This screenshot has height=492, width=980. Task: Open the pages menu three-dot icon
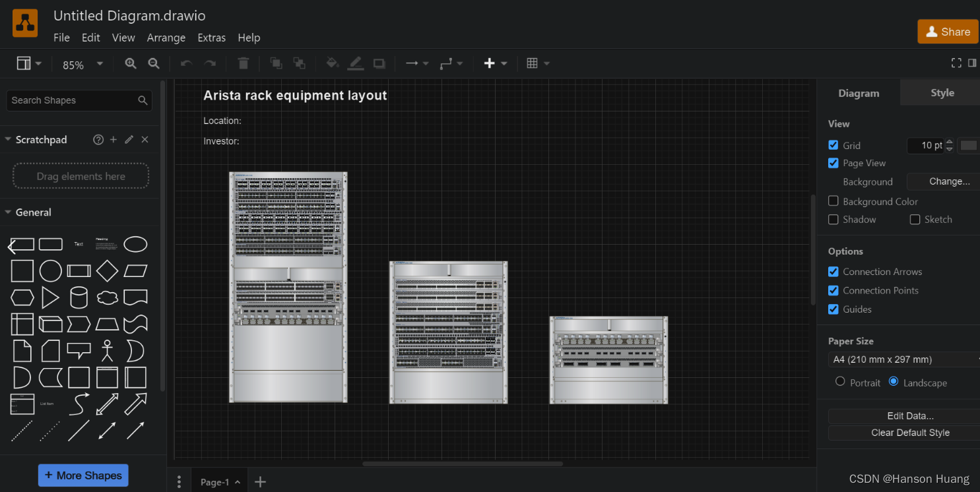179,482
